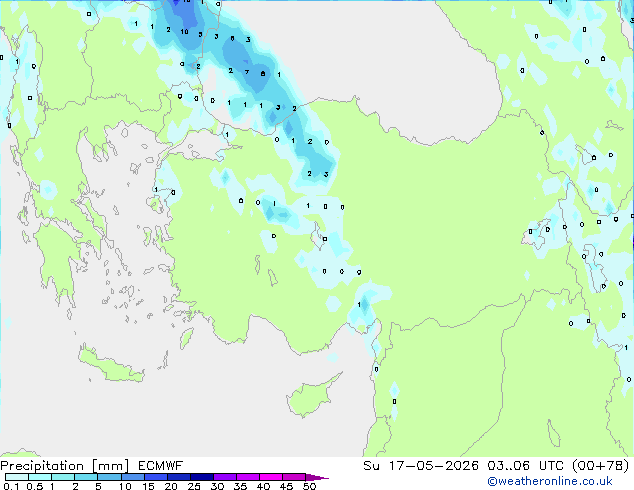Pick the legend swatch between 20 and 25
Image resolution: width=634 pixels, height=490 pixels.
tap(179, 477)
